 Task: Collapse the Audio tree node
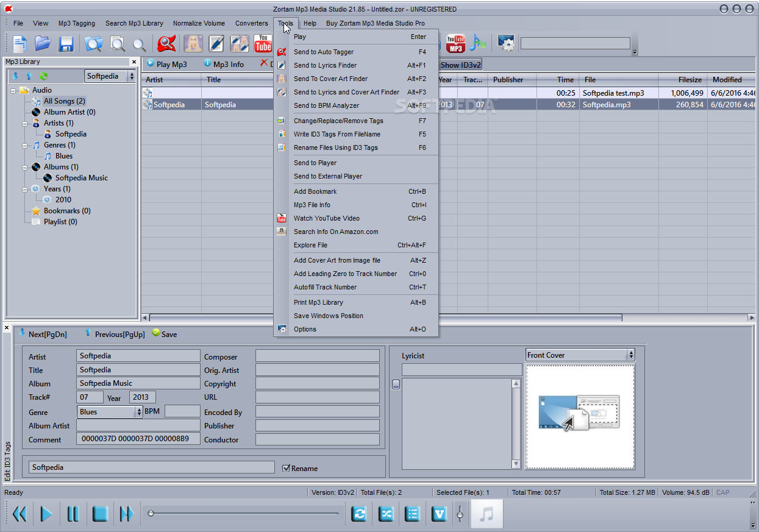[x=13, y=90]
